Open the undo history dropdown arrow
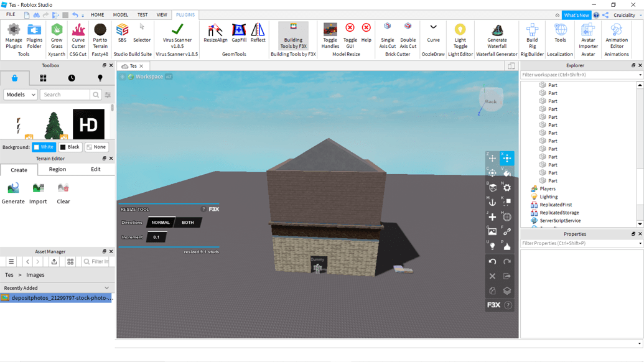644x362 pixels. pyautogui.click(x=83, y=15)
